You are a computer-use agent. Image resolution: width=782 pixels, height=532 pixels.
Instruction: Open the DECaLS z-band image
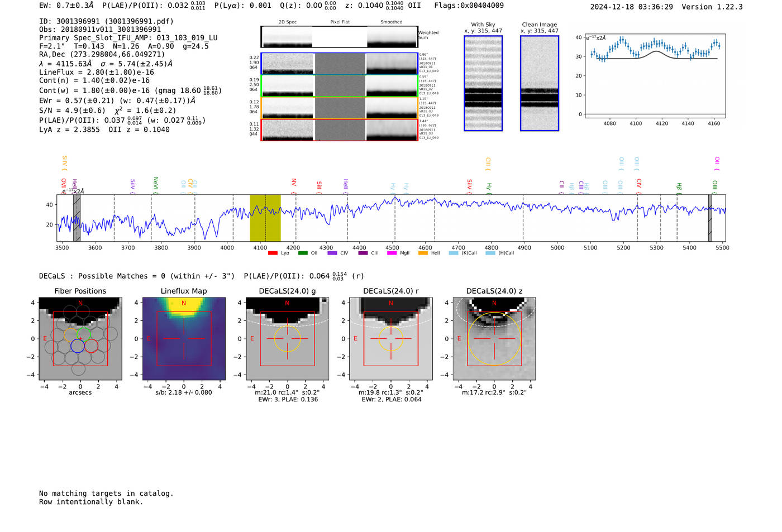pos(494,338)
